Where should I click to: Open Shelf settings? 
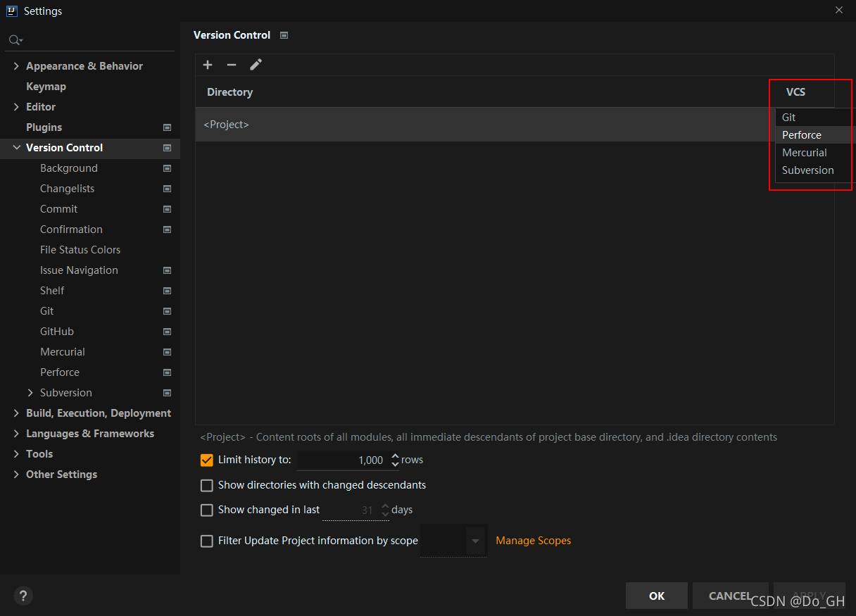coord(52,291)
